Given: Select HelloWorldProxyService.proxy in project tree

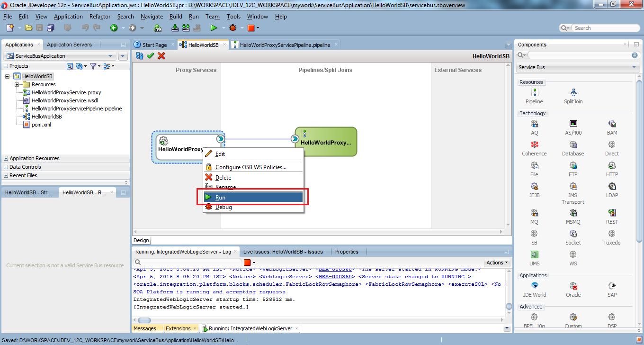Looking at the screenshot, I should click(66, 92).
